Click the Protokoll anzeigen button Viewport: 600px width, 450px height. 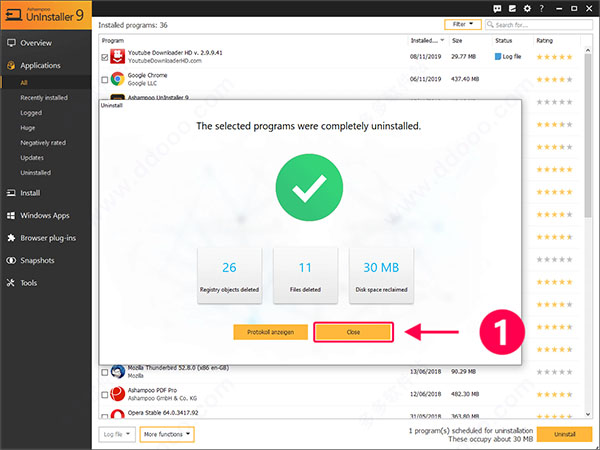pyautogui.click(x=271, y=332)
